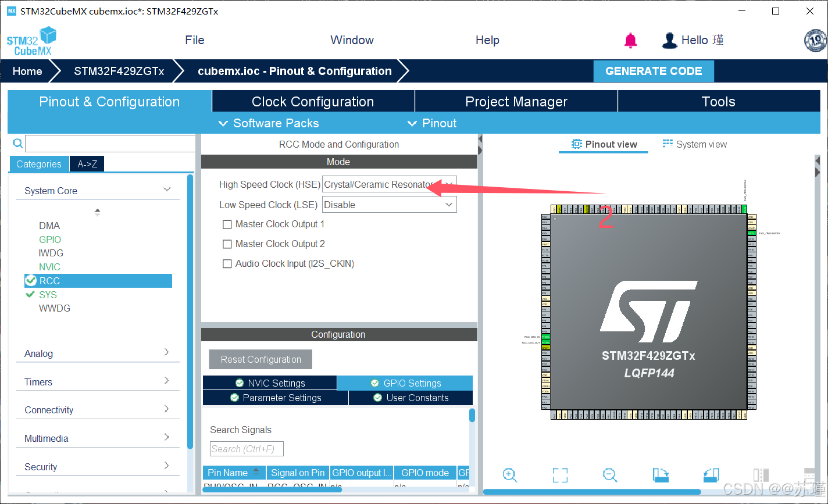Click the greyed split-view icon in pinout toolbar
This screenshot has width=828, height=504.
coord(761,475)
